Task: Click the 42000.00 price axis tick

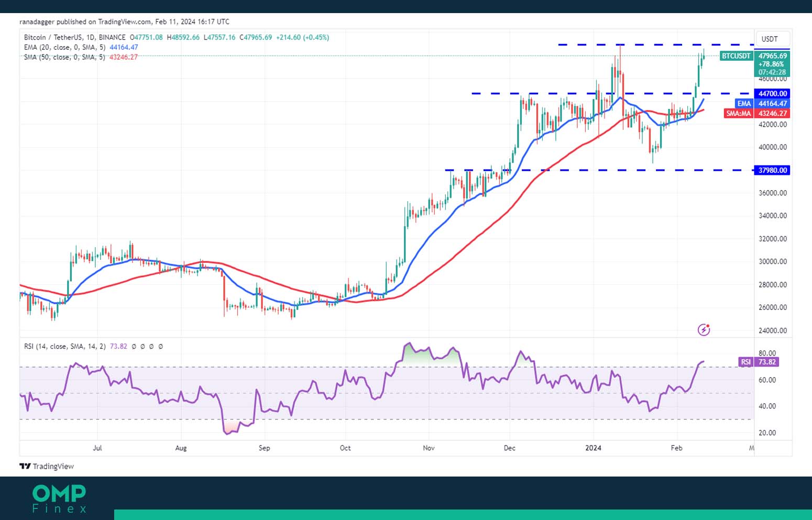Action: click(x=773, y=125)
